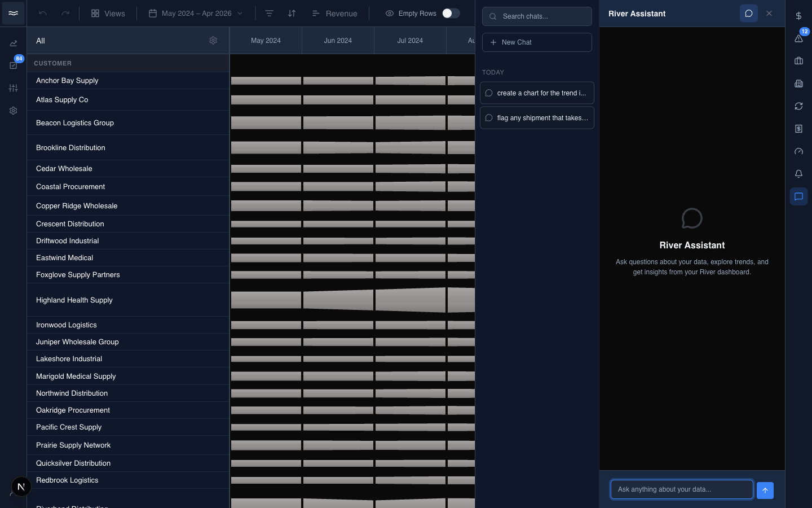Select the Cedar Wholesale row
Image resolution: width=812 pixels, height=508 pixels.
pyautogui.click(x=128, y=169)
